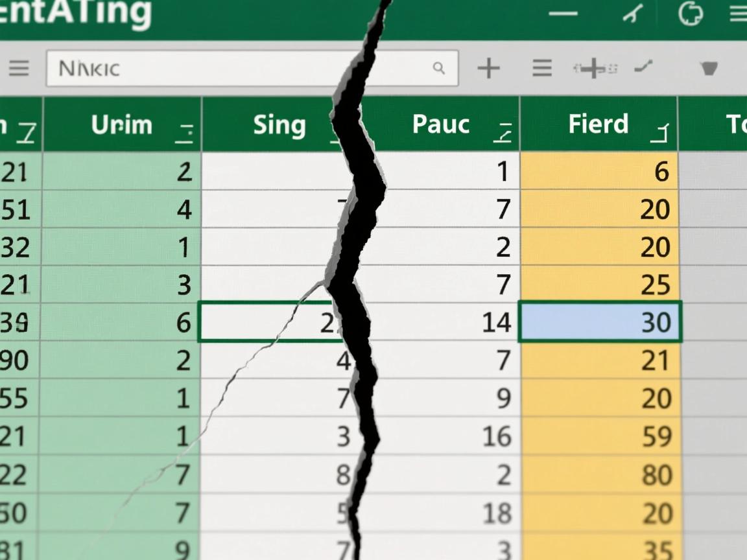The width and height of the screenshot is (747, 560).
Task: Select the highlighted Fierd cell with 30
Action: (x=600, y=322)
